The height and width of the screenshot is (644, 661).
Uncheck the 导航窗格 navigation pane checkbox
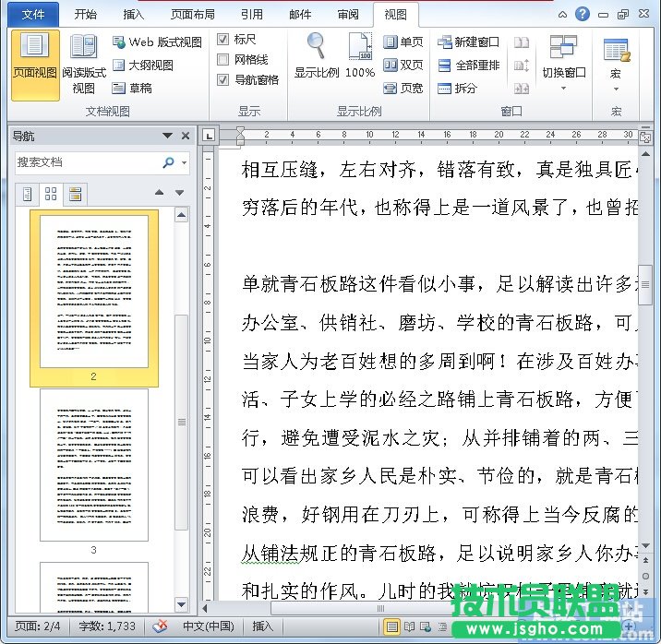(x=223, y=80)
